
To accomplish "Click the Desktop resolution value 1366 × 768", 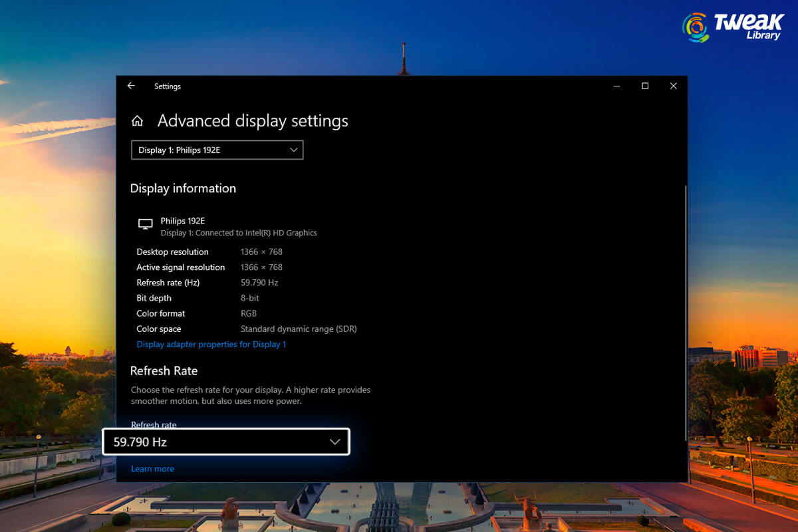I will 261,251.
